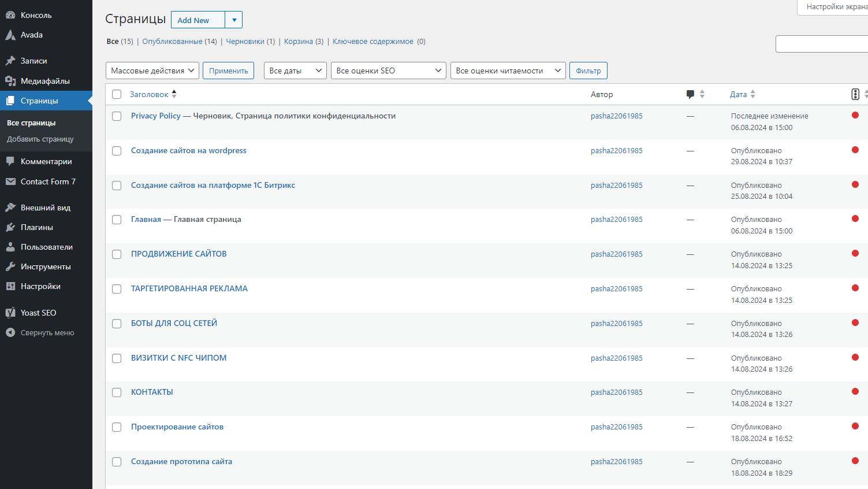
Task: Select the БОТЫ ДЛЯ СОЦ СЕТЕЙ checkbox
Action: tap(117, 324)
